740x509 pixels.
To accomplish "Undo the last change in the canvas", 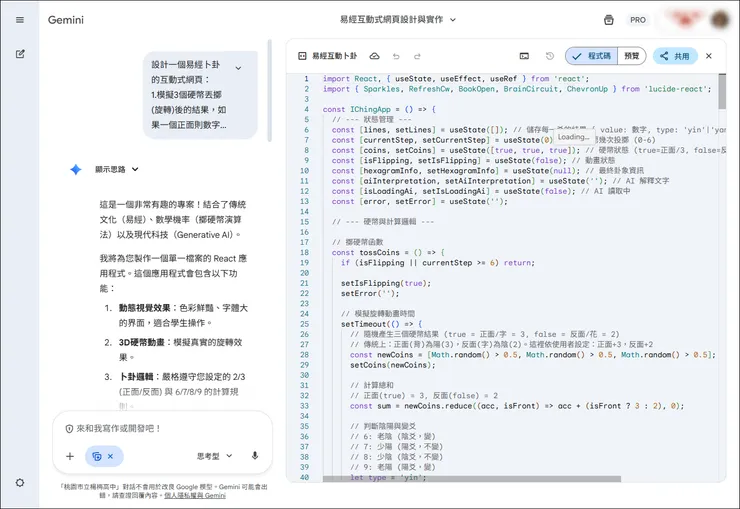I will pos(396,56).
